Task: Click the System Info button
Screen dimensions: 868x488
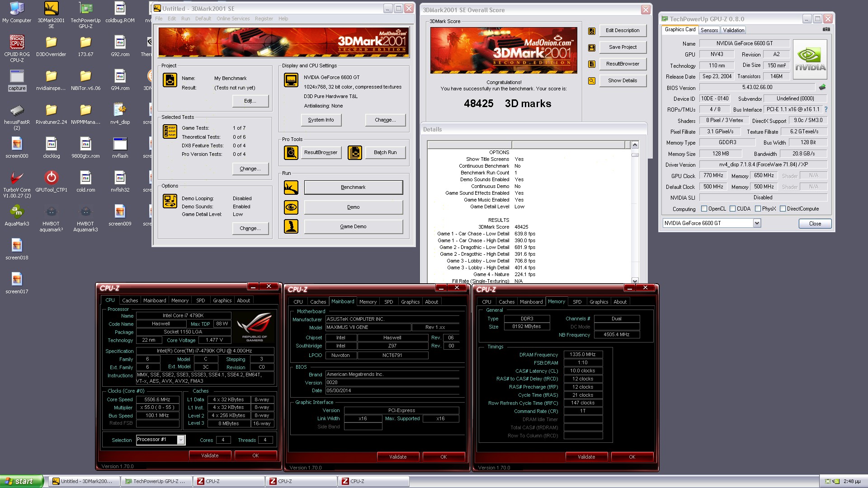Action: click(321, 120)
